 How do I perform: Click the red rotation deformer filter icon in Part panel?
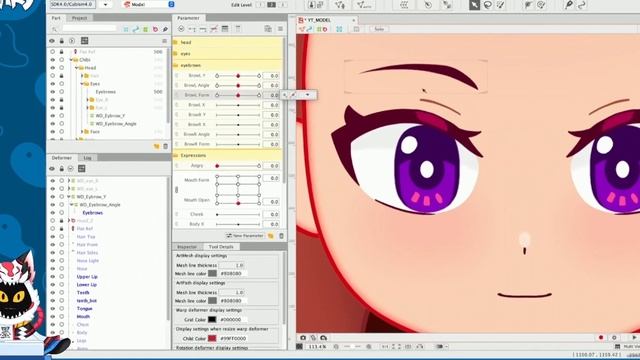(155, 29)
